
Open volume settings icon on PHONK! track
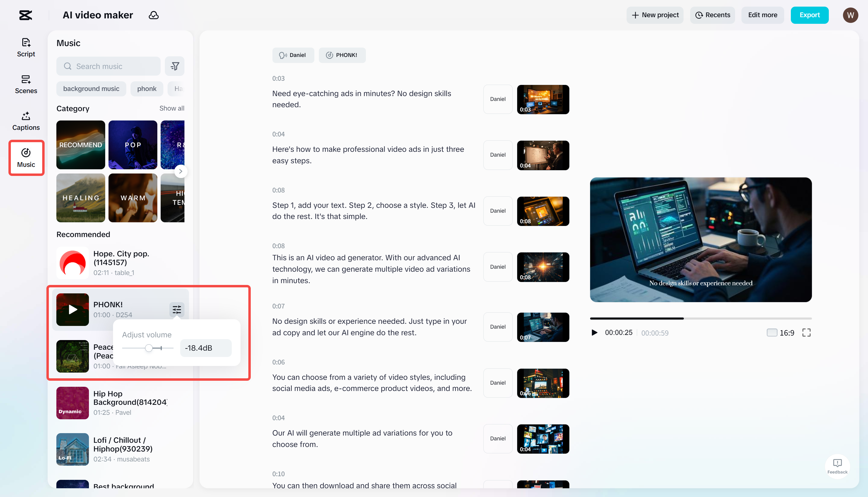point(177,310)
